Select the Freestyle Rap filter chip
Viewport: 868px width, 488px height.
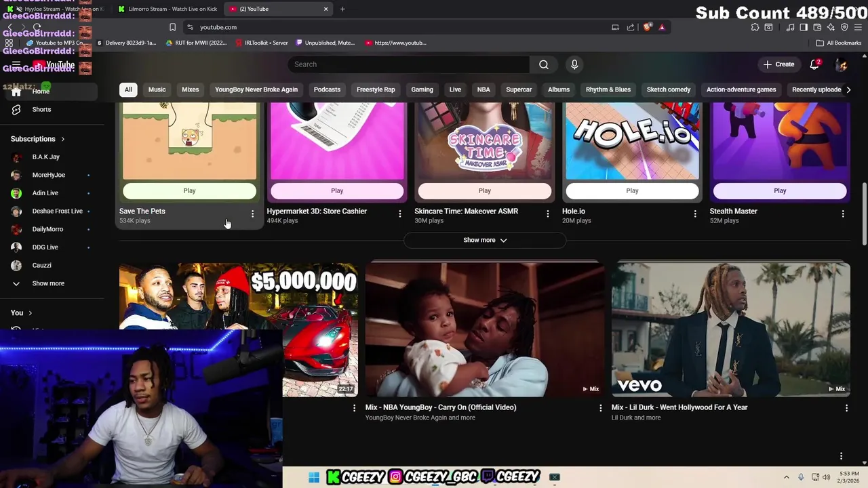click(x=376, y=89)
